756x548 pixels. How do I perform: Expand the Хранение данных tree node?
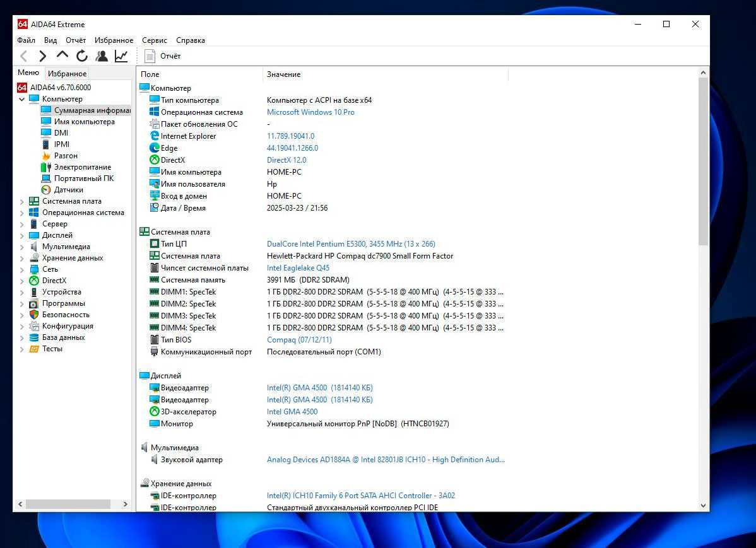pos(21,259)
